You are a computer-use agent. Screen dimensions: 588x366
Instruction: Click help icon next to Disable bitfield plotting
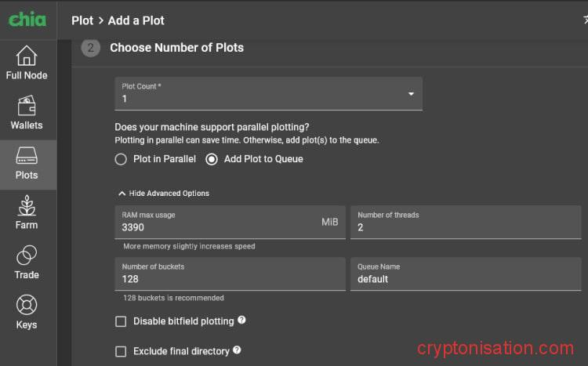(241, 321)
